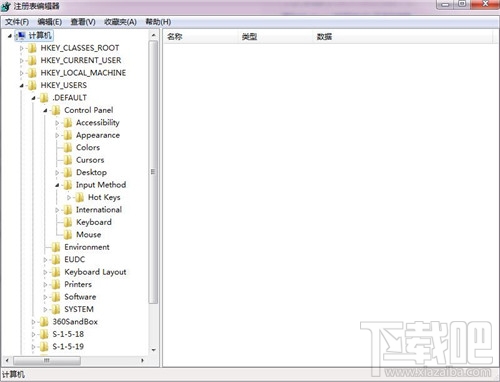Click the HKEY_CLASSES_ROOT folder icon
The width and height of the screenshot is (500, 382).
[32, 48]
